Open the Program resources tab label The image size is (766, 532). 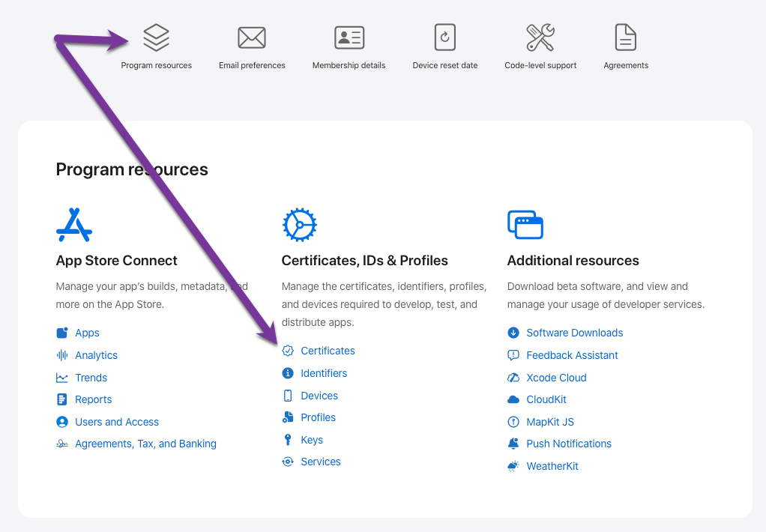[157, 65]
